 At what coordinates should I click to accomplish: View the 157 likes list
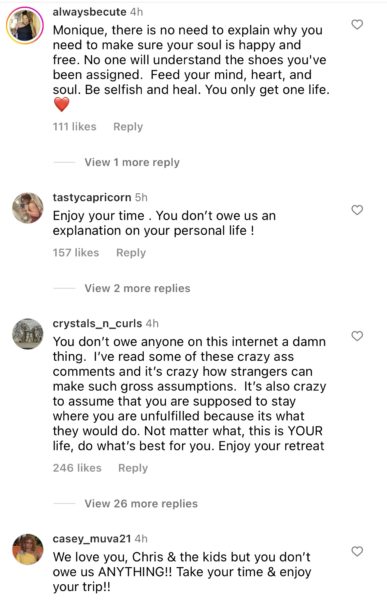76,253
